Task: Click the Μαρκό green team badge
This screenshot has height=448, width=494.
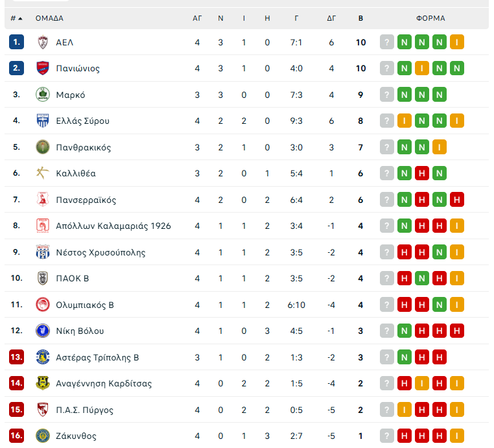Action: coord(43,95)
